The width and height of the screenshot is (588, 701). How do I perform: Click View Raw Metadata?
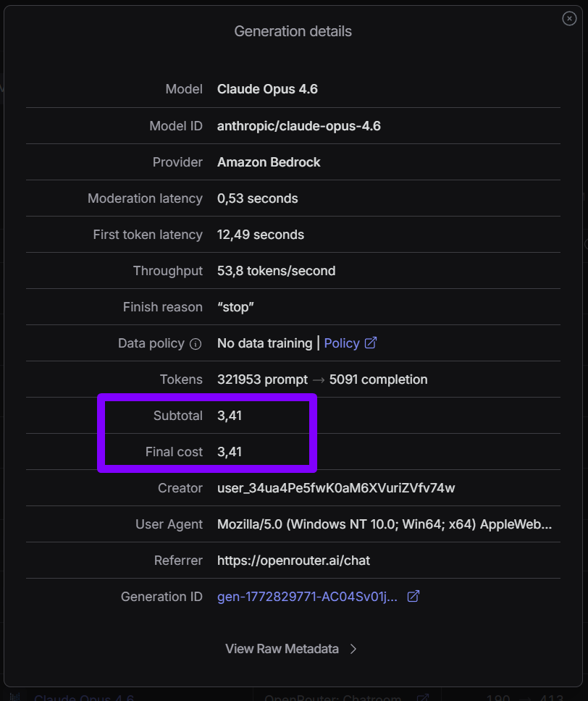pos(282,649)
